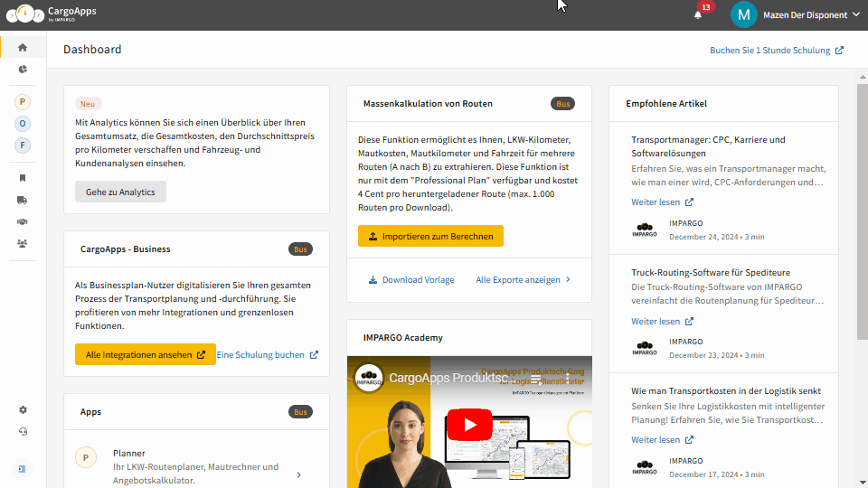Open the O app sidebar icon
Viewport: 868px width, 488px height.
tap(22, 124)
